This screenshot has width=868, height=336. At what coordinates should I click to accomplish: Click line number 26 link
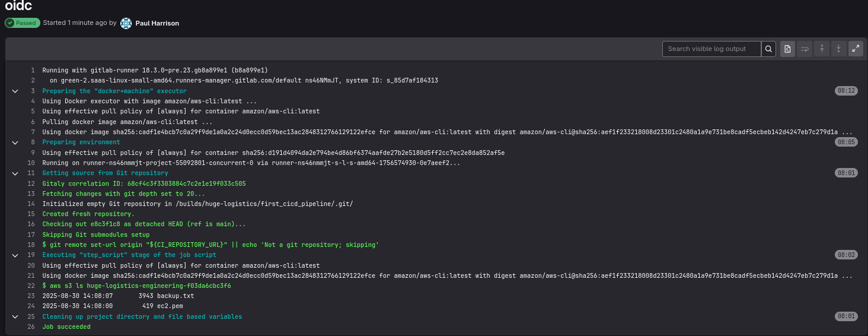(31, 327)
